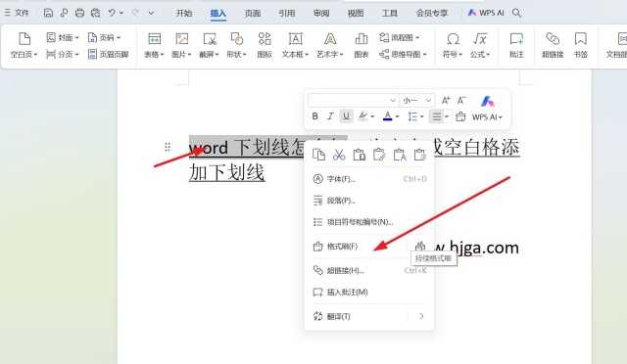Image resolution: width=627 pixels, height=364 pixels.
Task: Click the Undo arrow icon
Action: coord(112,13)
